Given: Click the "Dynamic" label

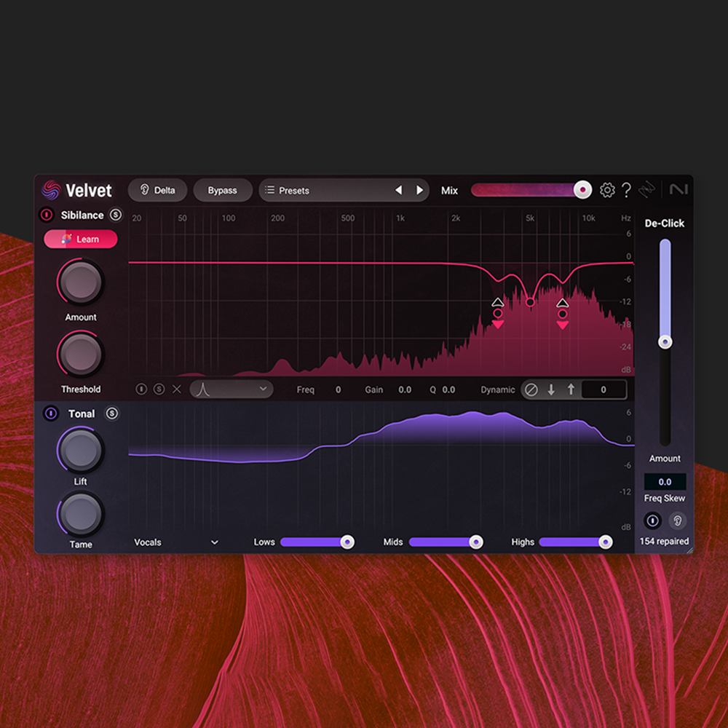Looking at the screenshot, I should click(x=498, y=389).
